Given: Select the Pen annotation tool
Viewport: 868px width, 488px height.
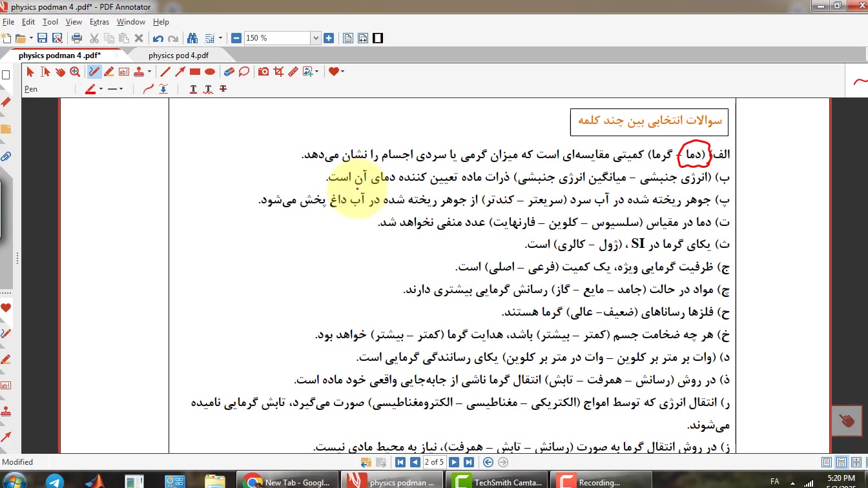Looking at the screenshot, I should pyautogui.click(x=94, y=72).
